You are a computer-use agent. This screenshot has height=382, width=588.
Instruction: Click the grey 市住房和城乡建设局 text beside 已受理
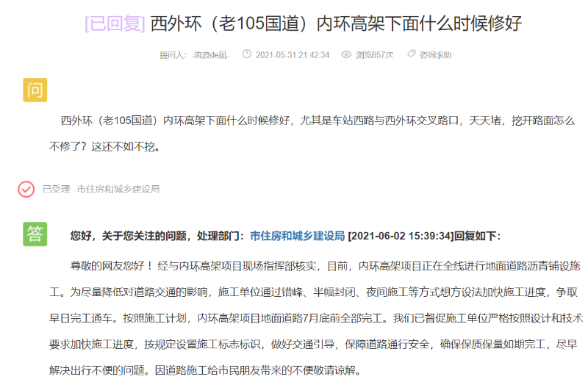[118, 189]
